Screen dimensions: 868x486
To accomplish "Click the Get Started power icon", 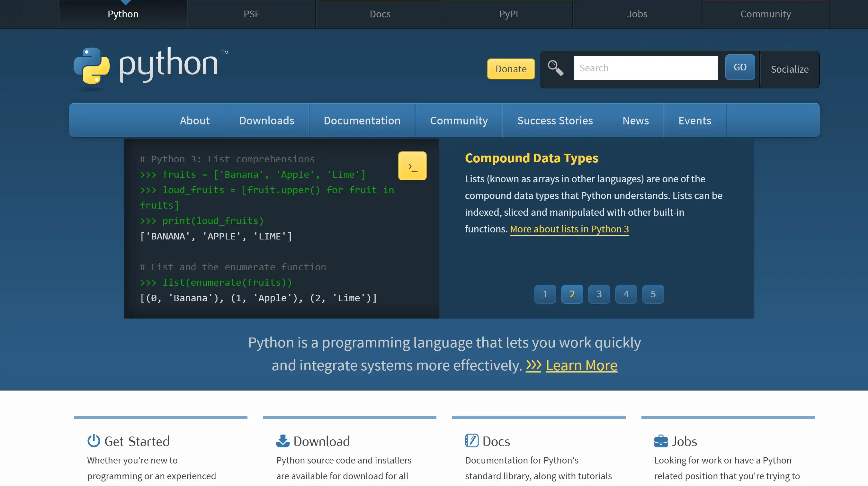I will (94, 441).
